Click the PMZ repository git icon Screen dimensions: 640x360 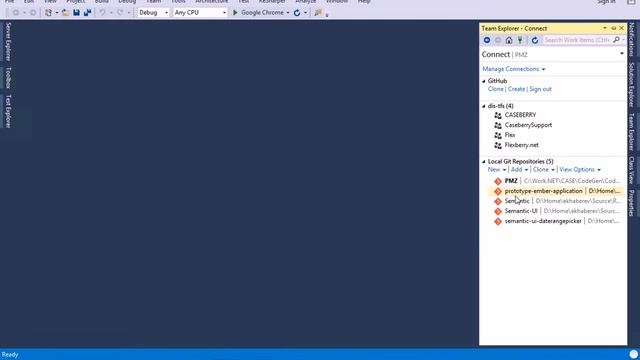[x=498, y=181]
